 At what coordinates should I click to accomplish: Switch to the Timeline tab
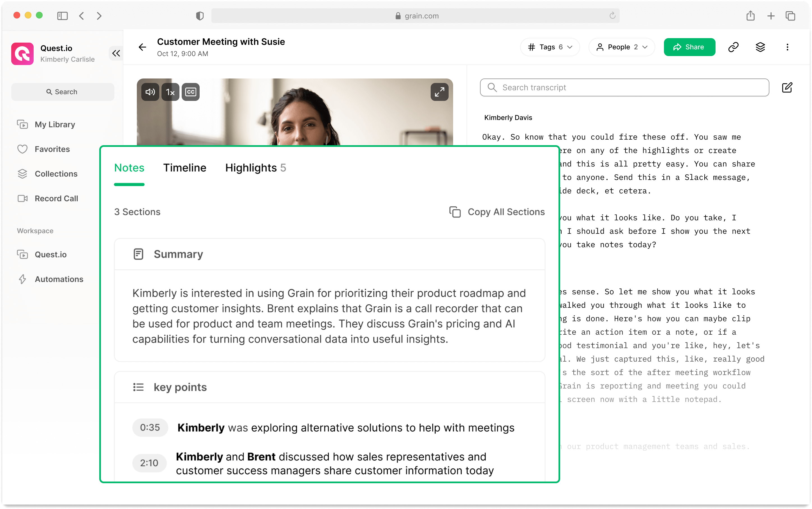(184, 168)
